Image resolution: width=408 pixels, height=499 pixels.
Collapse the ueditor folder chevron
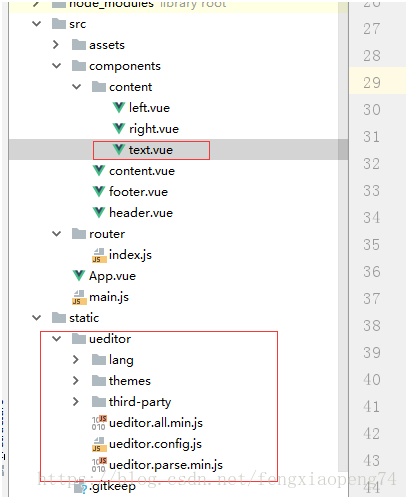point(57,339)
